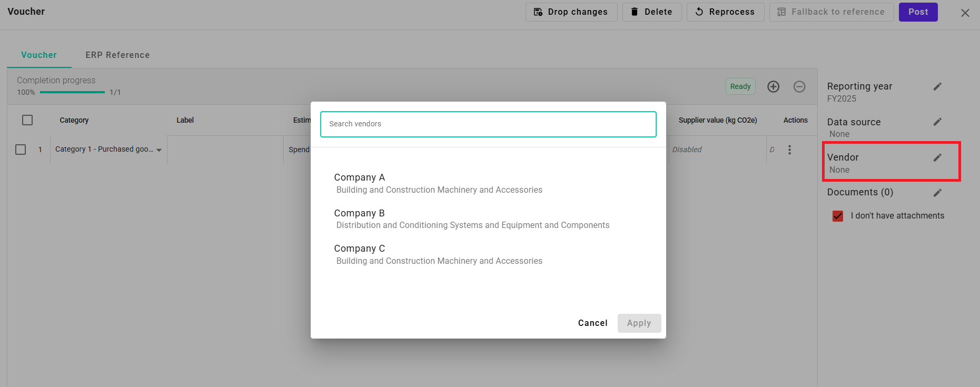Viewport: 980px width, 387px height.
Task: Click the empty Label cell in row 1
Action: pos(225,150)
